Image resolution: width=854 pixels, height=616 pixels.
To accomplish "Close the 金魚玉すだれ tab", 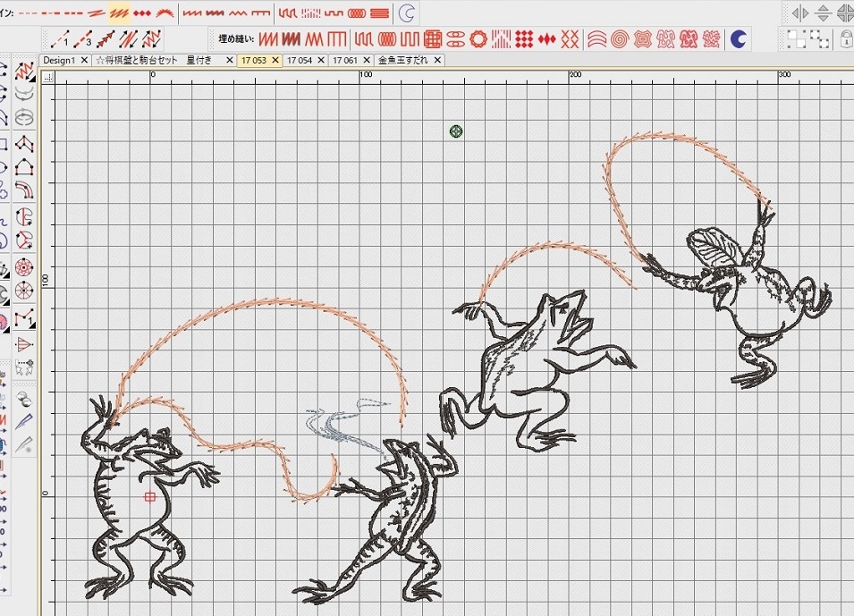I will (437, 61).
